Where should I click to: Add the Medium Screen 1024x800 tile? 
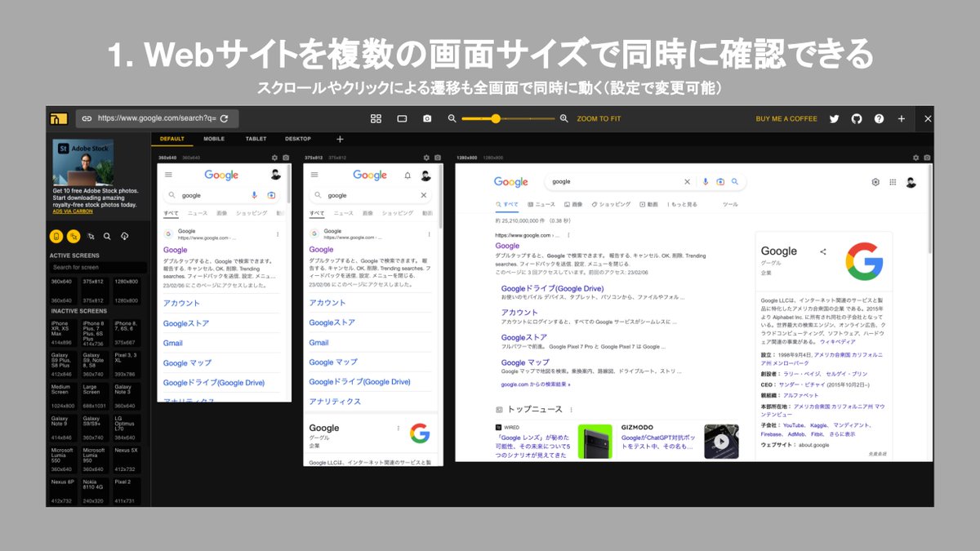(62, 396)
